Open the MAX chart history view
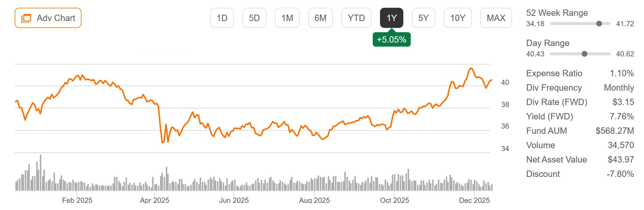The image size is (644, 210). click(x=496, y=18)
